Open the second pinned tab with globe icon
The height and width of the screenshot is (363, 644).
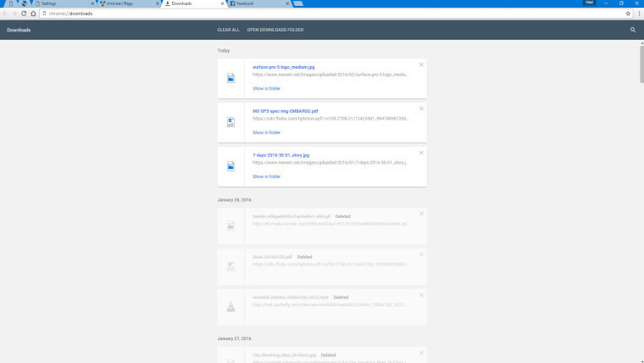point(24,3)
